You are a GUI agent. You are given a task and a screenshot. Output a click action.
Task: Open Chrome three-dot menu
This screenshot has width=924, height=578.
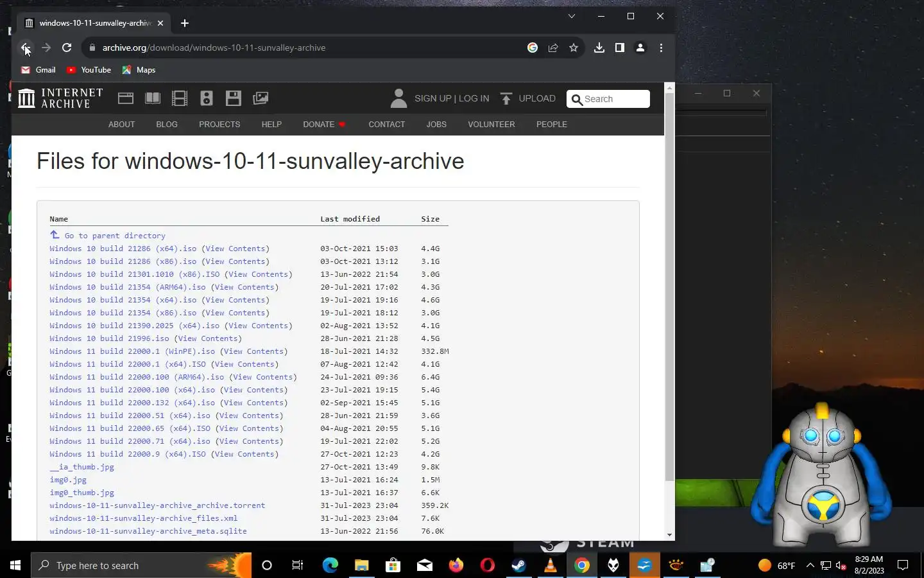pyautogui.click(x=661, y=48)
